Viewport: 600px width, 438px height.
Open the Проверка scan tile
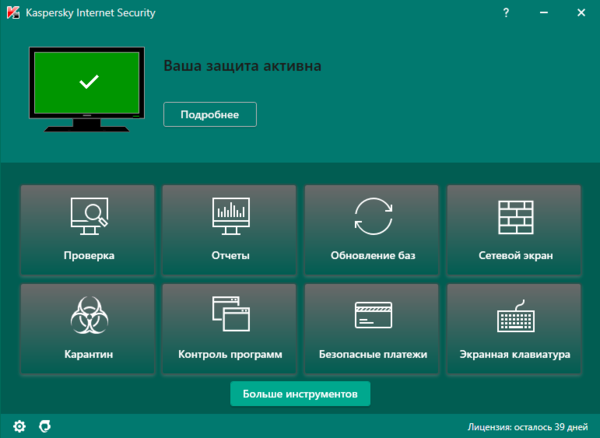coord(88,230)
